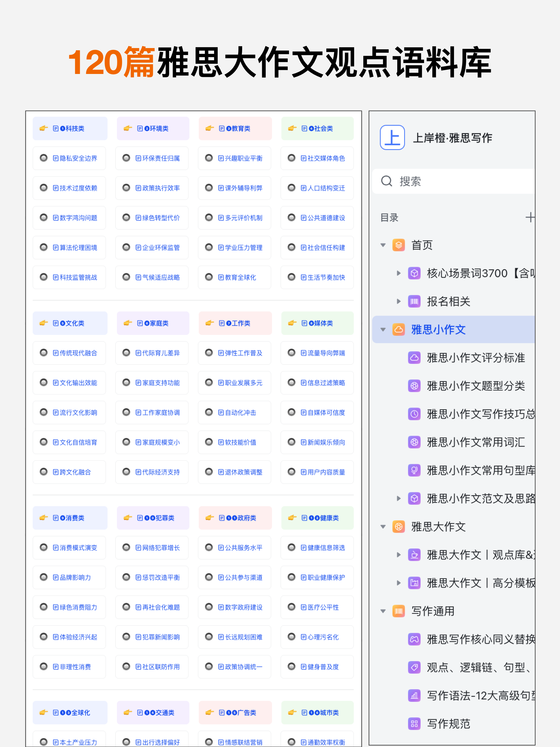The height and width of the screenshot is (747, 560).
Task: Click the cloud icon next to 雅思小作文
Action: click(399, 330)
